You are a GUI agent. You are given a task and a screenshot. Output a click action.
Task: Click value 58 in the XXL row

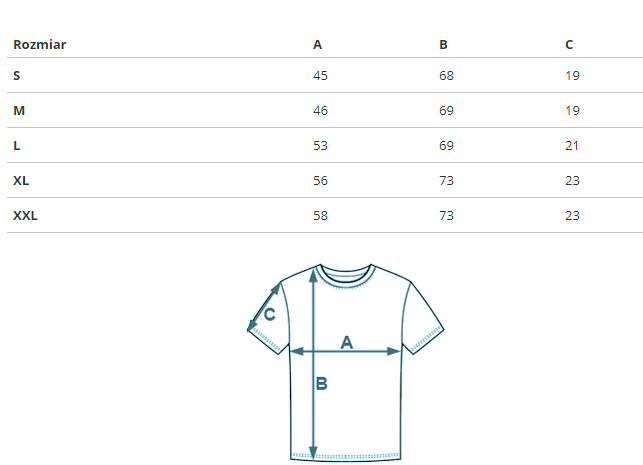tap(320, 215)
